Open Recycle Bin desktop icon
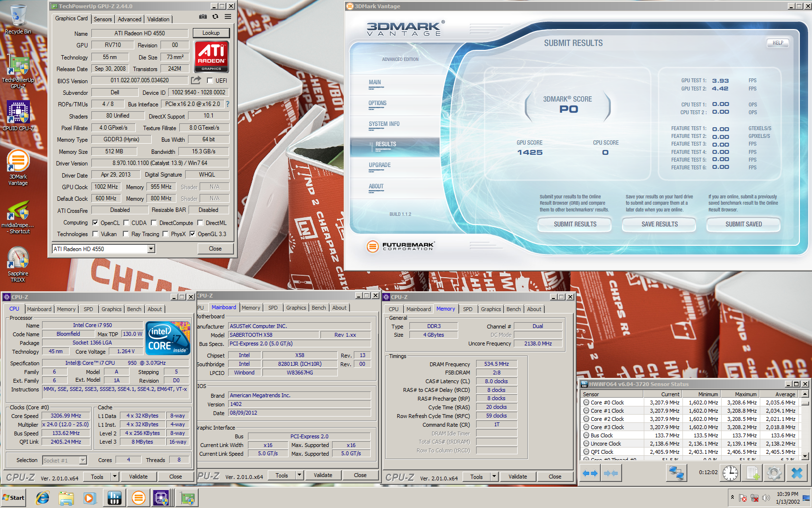812x508 pixels. 18,19
